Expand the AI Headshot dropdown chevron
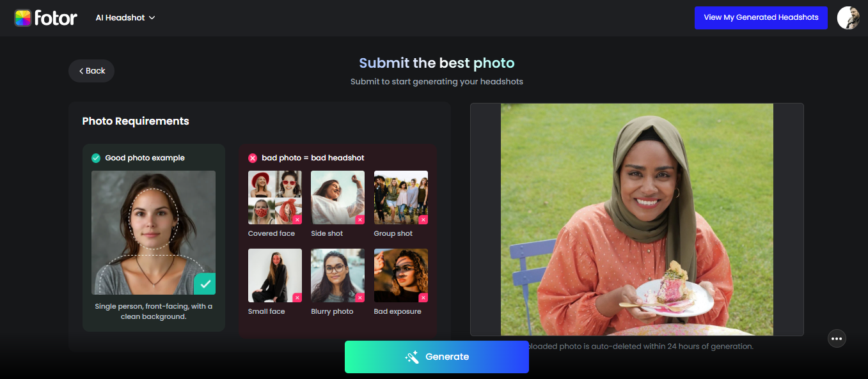Viewport: 868px width, 379px height. click(152, 18)
